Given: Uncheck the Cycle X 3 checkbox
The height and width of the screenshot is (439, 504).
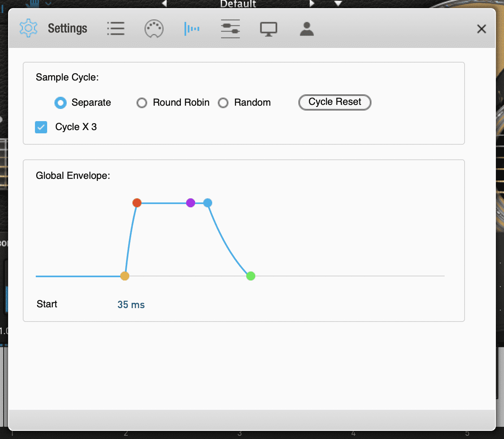Looking at the screenshot, I should (x=41, y=127).
